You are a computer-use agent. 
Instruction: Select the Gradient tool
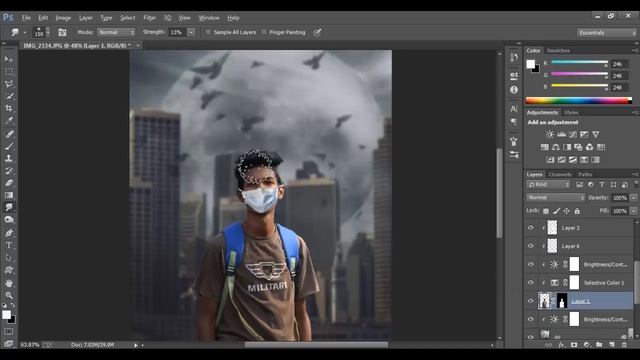pos(9,195)
